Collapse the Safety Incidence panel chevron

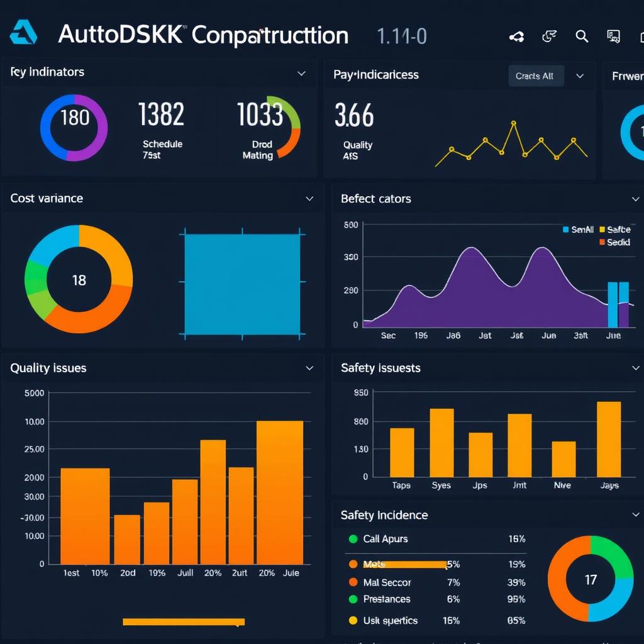(635, 514)
